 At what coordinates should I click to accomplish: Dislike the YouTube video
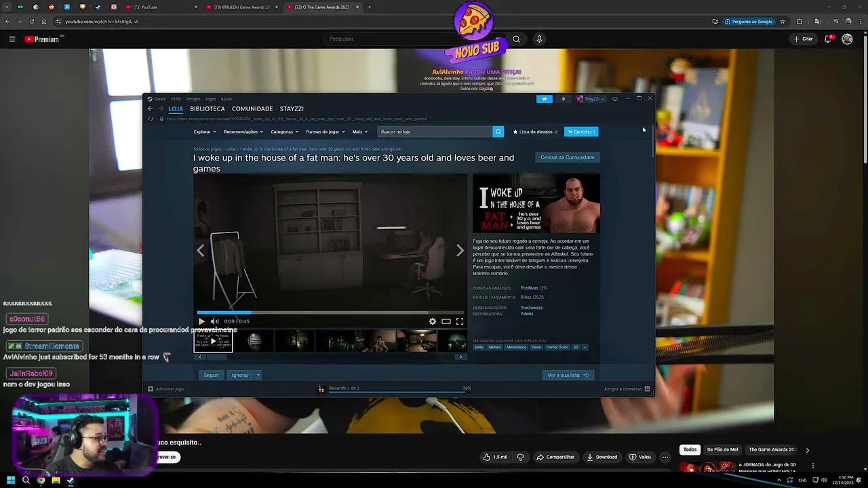coord(521,457)
